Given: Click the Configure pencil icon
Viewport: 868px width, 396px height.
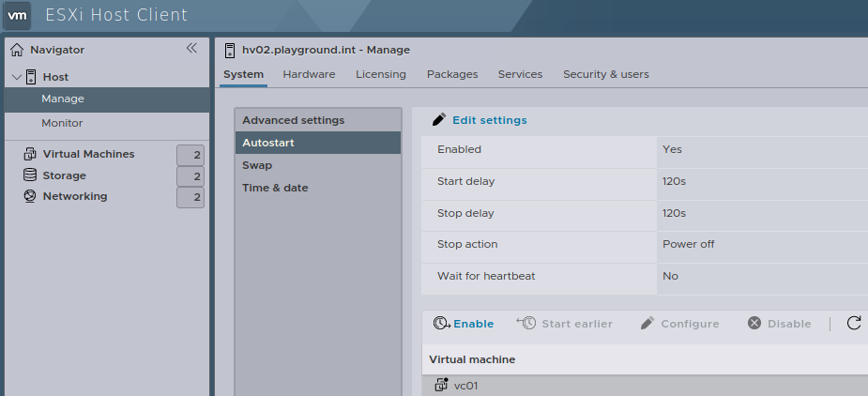Looking at the screenshot, I should (647, 324).
